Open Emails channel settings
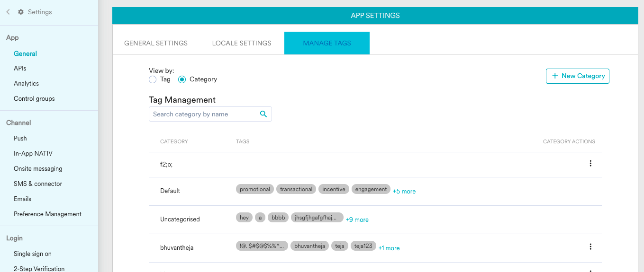 point(23,199)
